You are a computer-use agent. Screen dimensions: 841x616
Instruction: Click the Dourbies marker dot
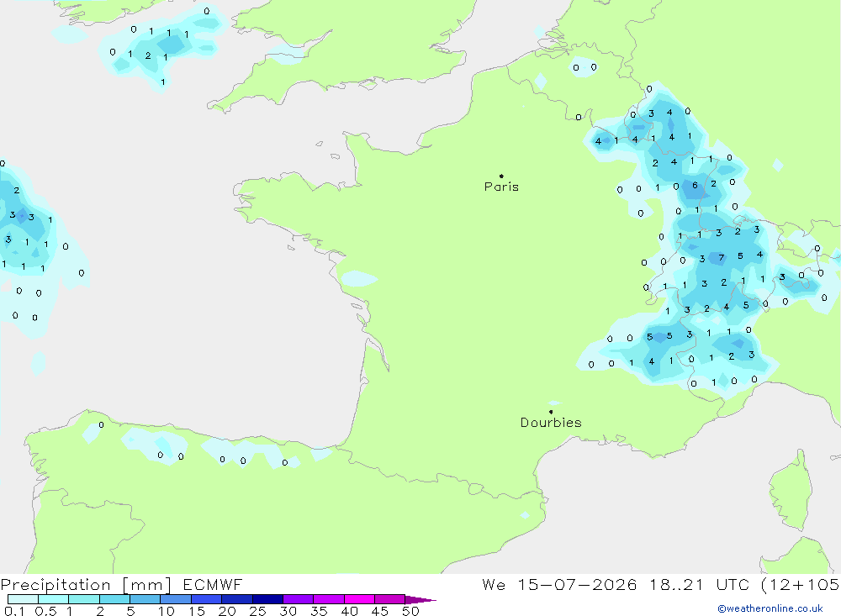tap(551, 412)
